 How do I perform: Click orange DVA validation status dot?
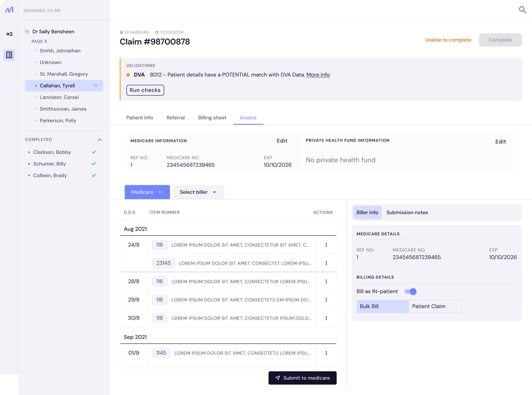point(128,75)
